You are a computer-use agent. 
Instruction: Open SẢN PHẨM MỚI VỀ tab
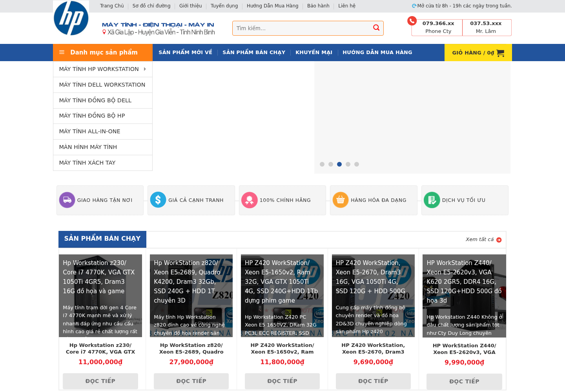[x=185, y=52]
